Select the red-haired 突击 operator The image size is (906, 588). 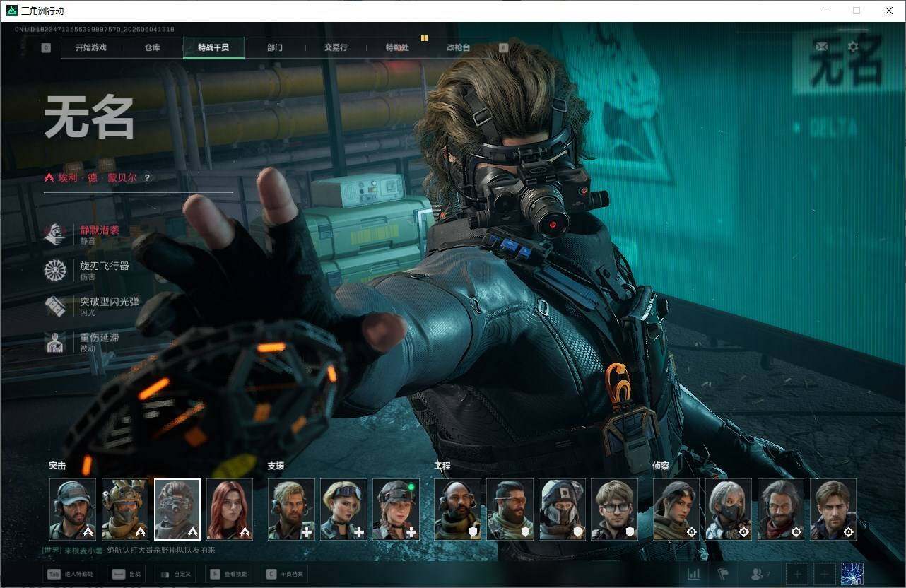tap(230, 510)
